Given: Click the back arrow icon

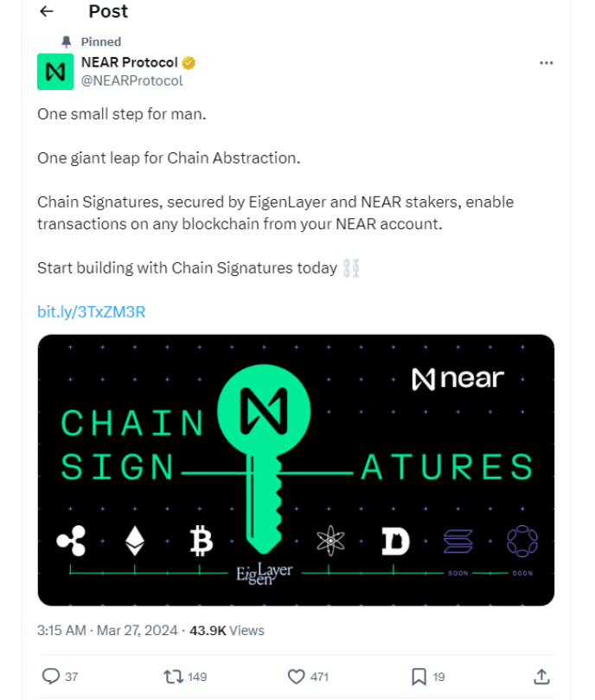Looking at the screenshot, I should [47, 11].
